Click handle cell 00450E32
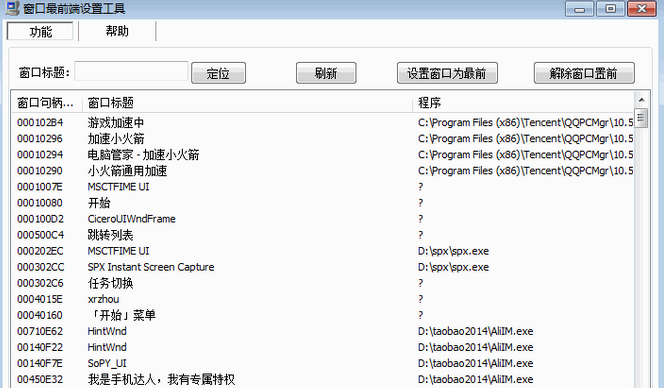This screenshot has height=388, width=664. point(40,380)
